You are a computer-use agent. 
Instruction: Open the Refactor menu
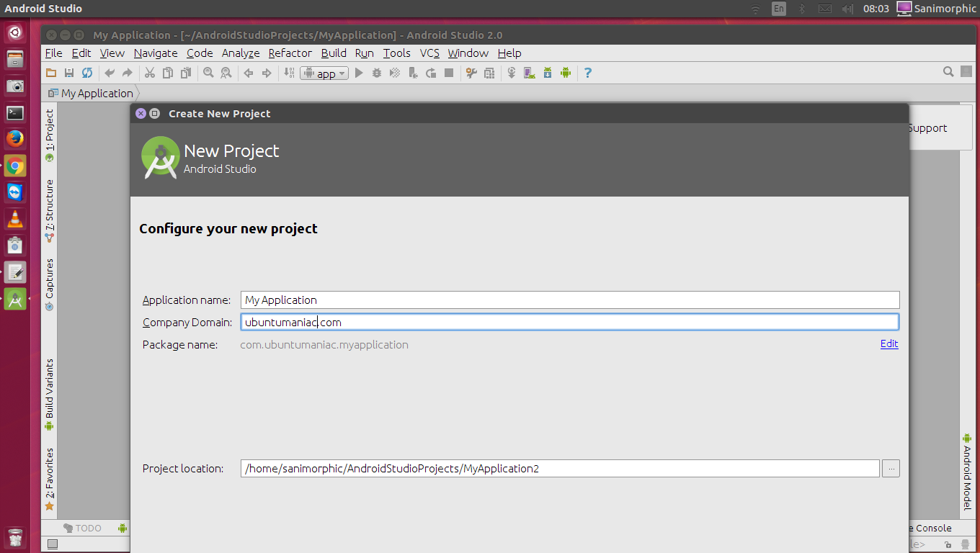(290, 53)
